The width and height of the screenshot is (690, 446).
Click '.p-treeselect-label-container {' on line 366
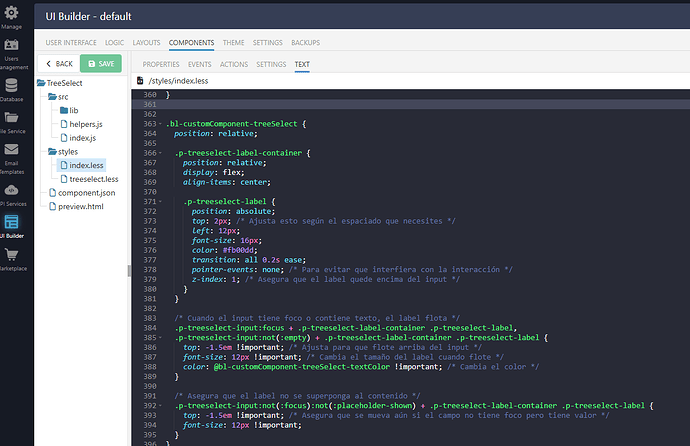(x=242, y=153)
